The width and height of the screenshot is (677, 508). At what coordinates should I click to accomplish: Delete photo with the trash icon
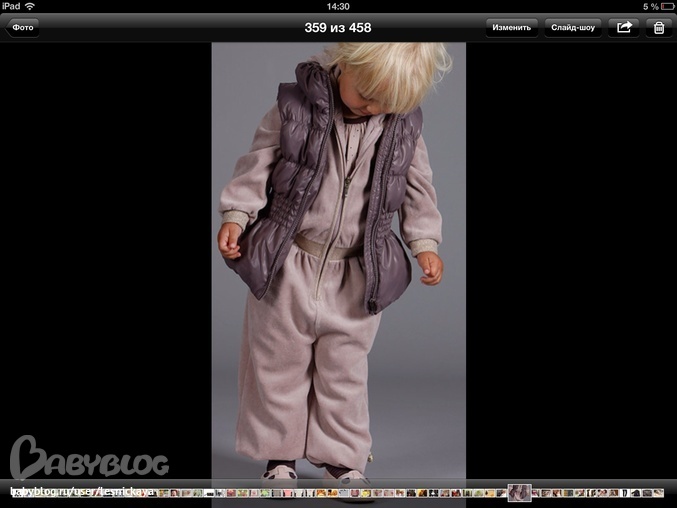coord(659,28)
